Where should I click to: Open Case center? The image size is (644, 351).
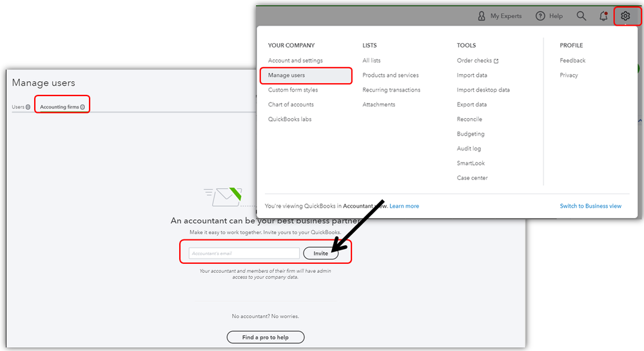click(x=472, y=178)
